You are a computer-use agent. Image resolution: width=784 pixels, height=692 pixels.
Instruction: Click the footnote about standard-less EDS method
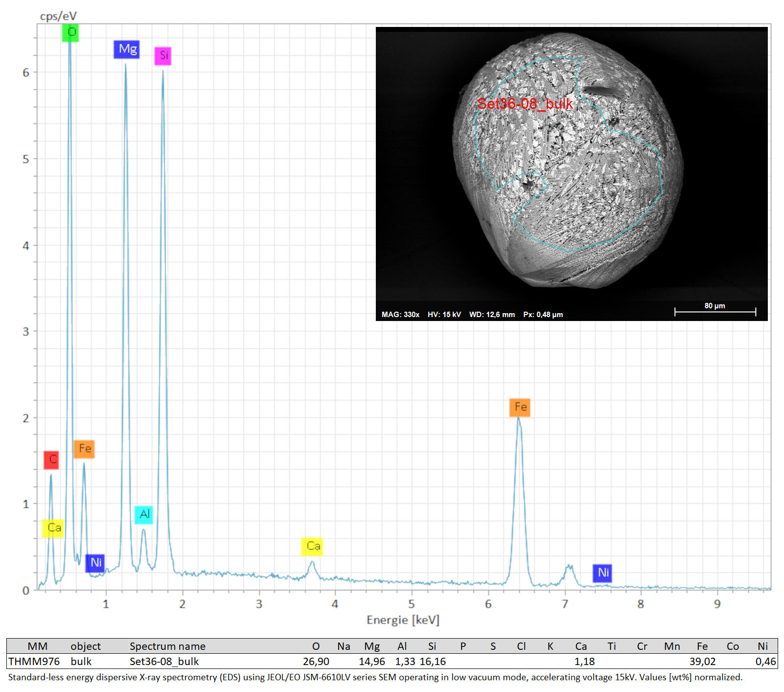pos(375,677)
